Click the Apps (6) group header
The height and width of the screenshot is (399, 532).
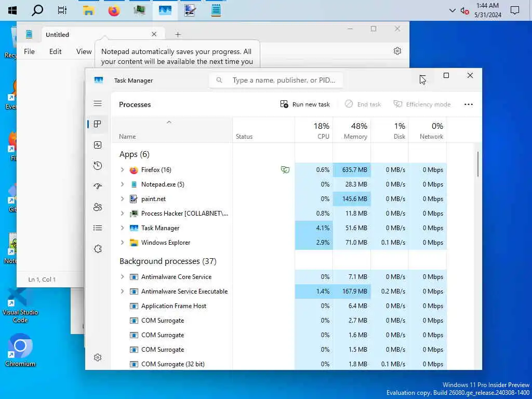(135, 154)
